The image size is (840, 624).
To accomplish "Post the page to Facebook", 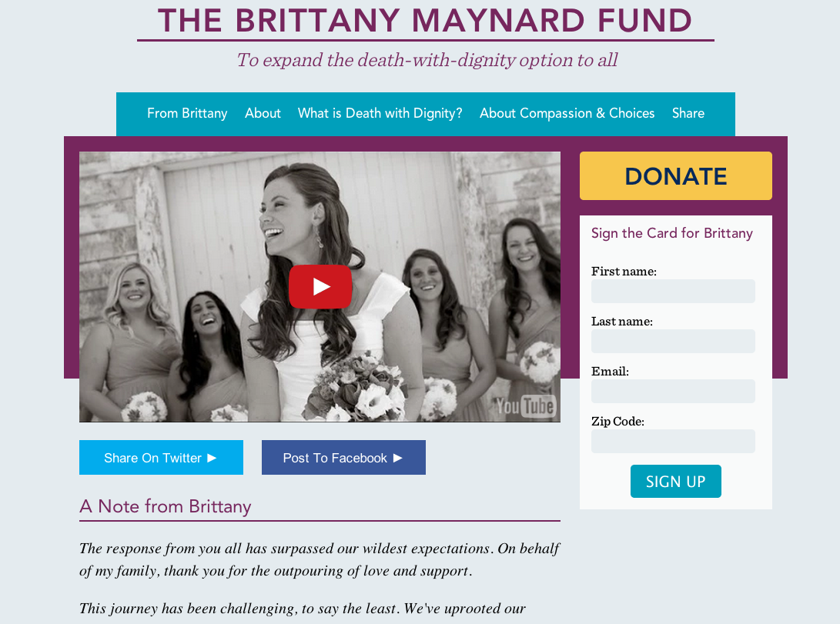I will click(343, 458).
